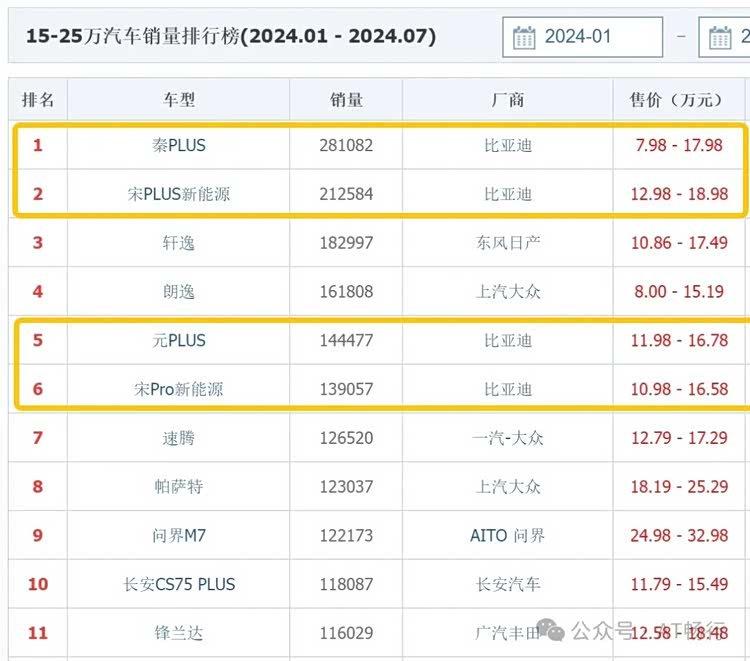Click the 东风日产 manufacturer link
The image size is (750, 661).
tap(508, 243)
